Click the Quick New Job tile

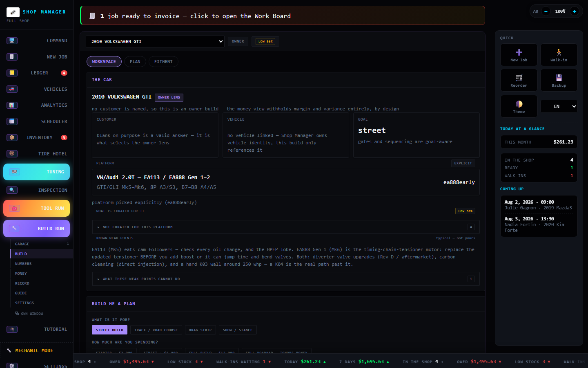519,55
